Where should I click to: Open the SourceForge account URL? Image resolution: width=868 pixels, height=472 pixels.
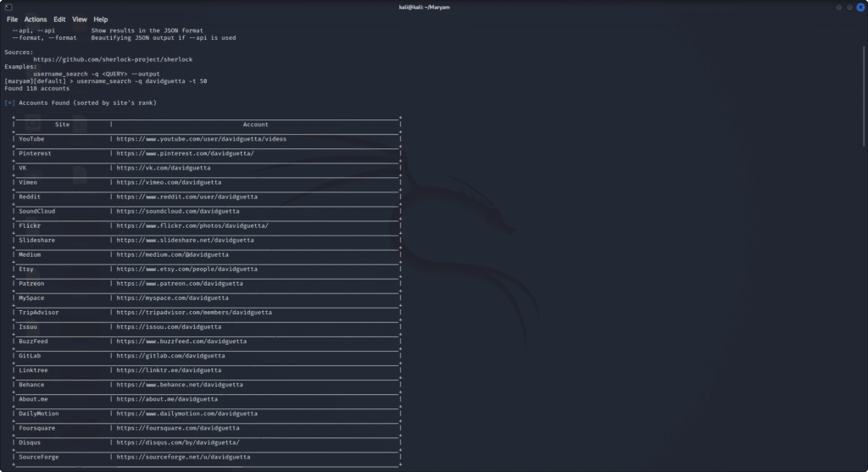[183, 457]
